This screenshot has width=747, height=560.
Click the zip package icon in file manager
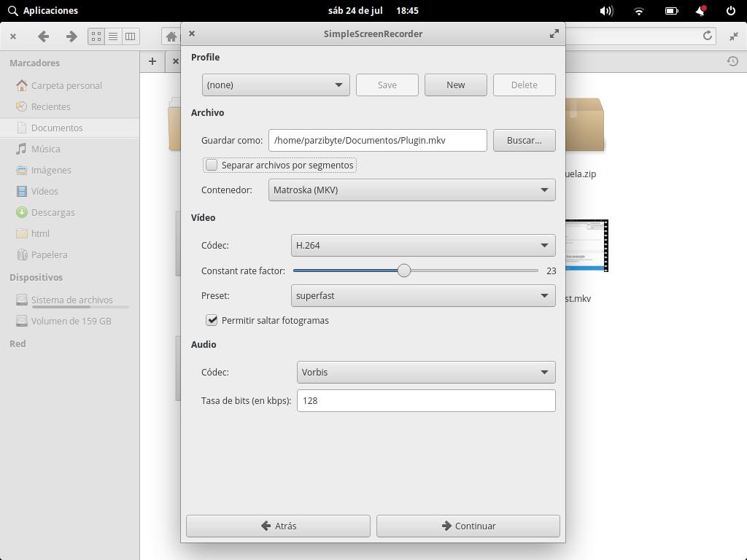pos(584,124)
